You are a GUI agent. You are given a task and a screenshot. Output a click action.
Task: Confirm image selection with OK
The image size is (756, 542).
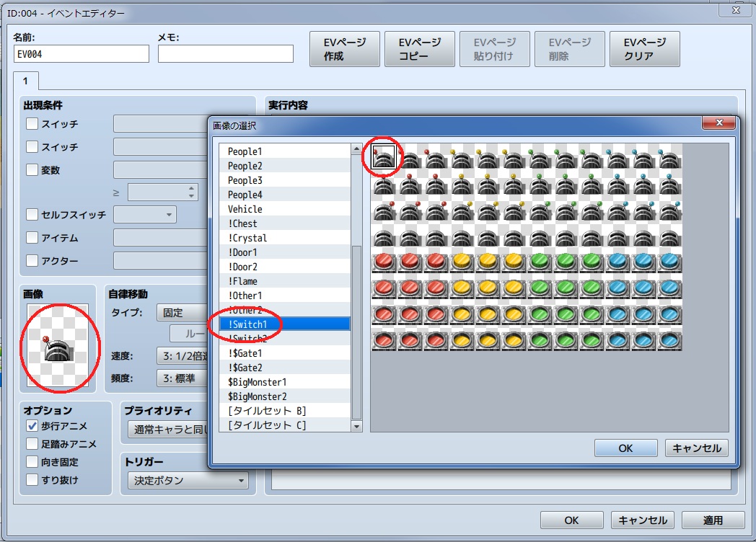[626, 448]
